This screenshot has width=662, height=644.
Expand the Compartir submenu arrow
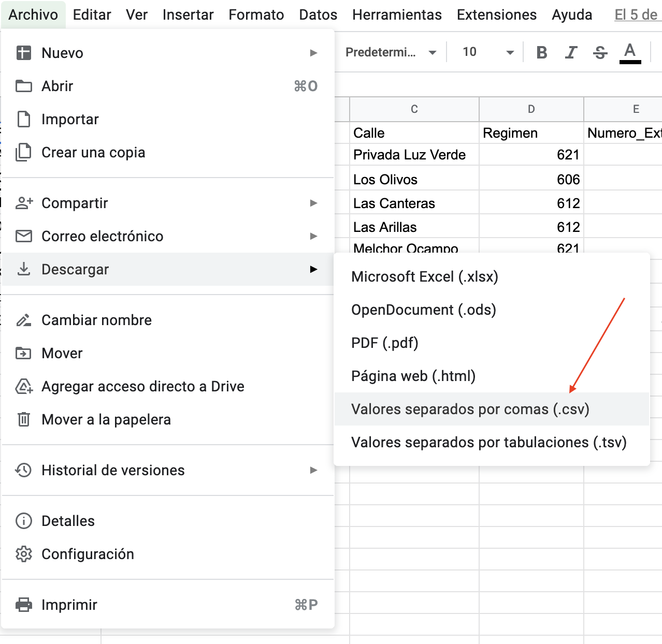coord(313,203)
